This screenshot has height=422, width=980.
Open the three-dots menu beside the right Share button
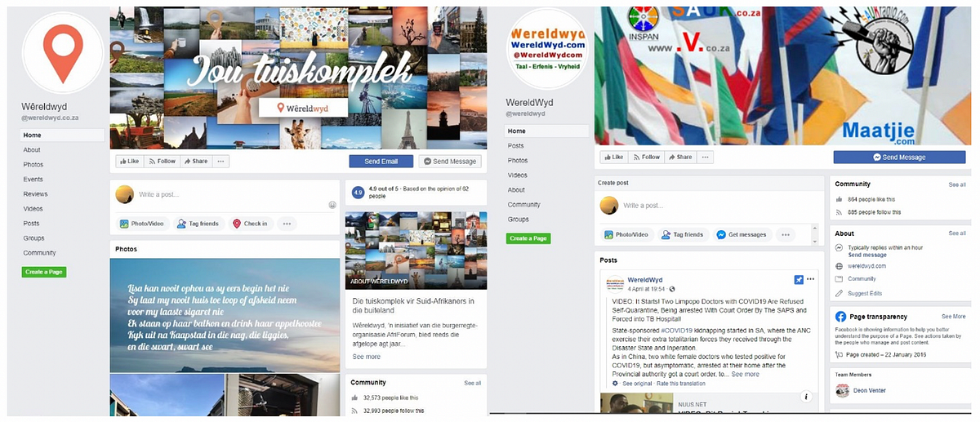pos(706,157)
